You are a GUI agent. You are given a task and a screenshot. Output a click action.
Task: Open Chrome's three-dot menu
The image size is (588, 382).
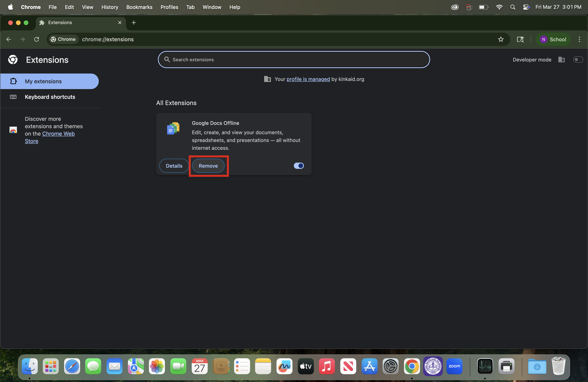579,39
